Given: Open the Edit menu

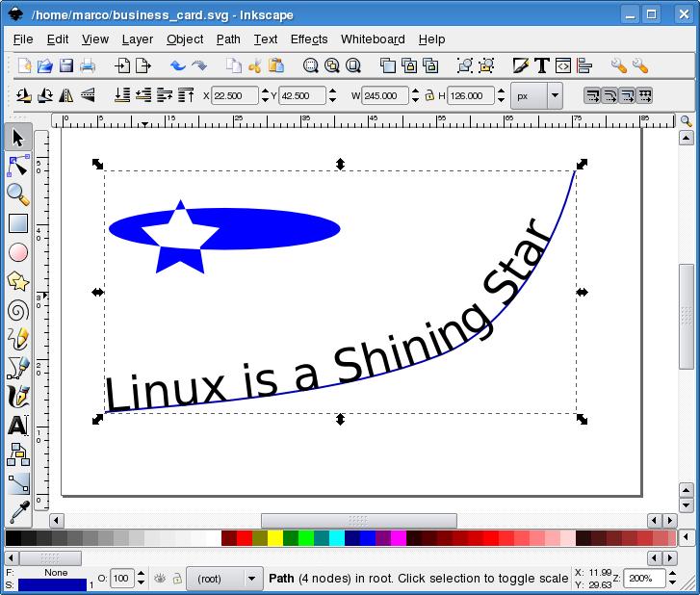Looking at the screenshot, I should point(58,39).
